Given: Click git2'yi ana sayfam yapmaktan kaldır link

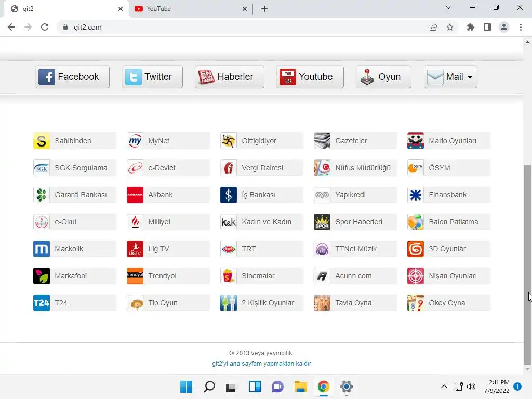Looking at the screenshot, I should pyautogui.click(x=262, y=363).
